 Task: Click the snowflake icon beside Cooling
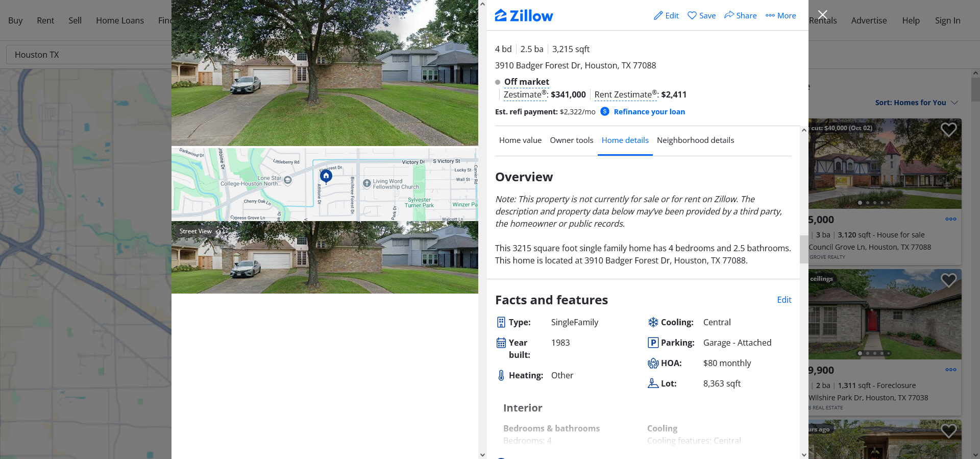tap(653, 322)
